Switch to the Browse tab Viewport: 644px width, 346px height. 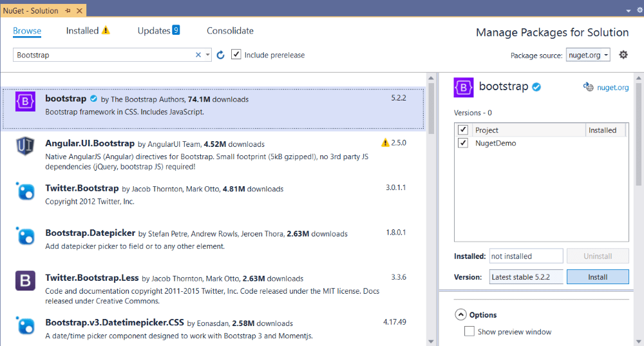[27, 31]
